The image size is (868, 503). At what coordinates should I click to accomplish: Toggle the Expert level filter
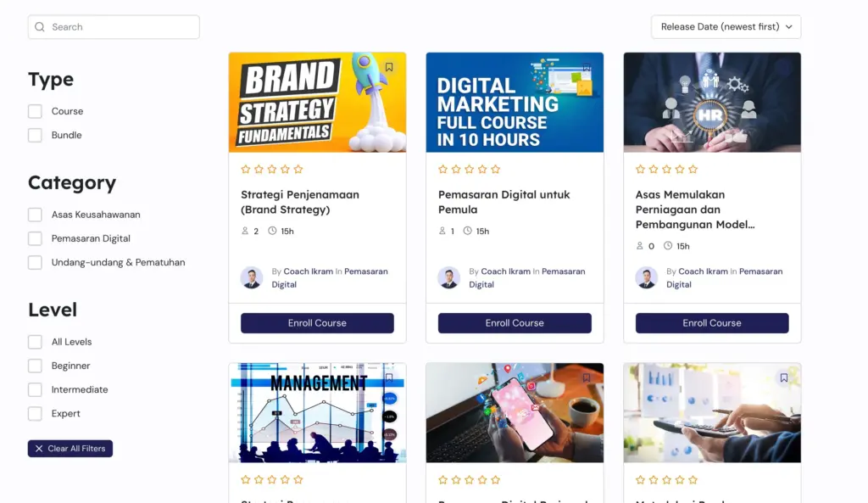(35, 413)
